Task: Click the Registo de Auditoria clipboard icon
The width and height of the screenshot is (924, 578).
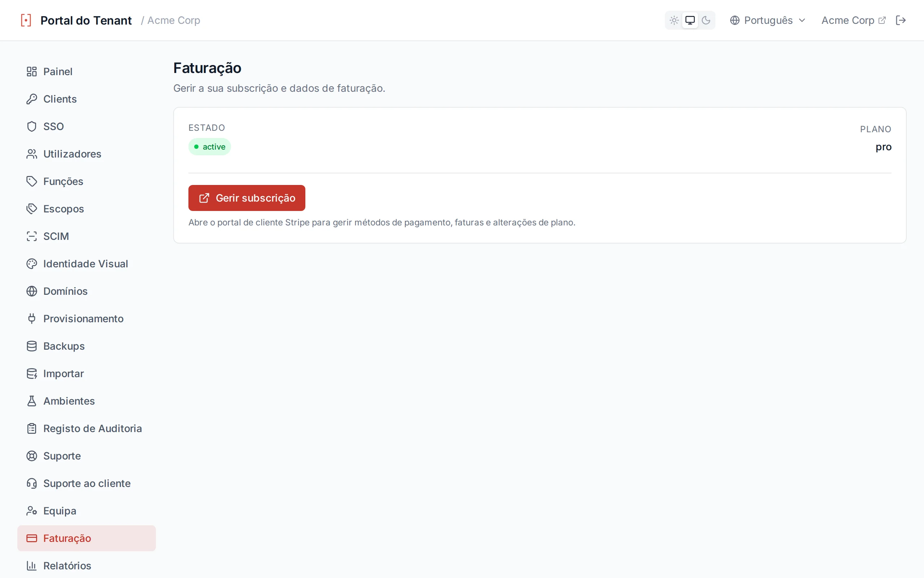Action: click(32, 428)
